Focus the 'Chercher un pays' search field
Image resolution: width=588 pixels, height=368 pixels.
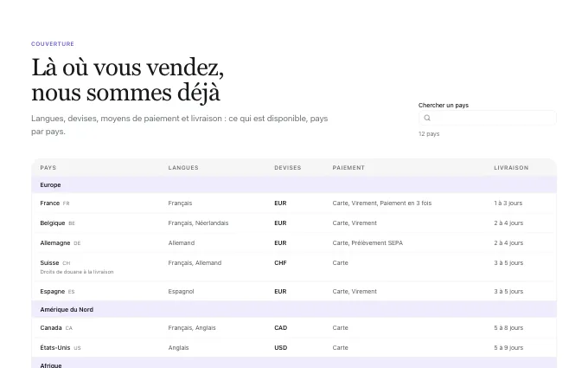[488, 118]
